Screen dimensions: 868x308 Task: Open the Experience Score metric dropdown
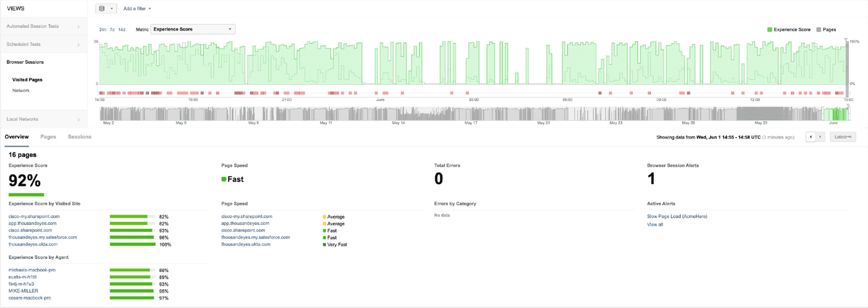pos(193,29)
